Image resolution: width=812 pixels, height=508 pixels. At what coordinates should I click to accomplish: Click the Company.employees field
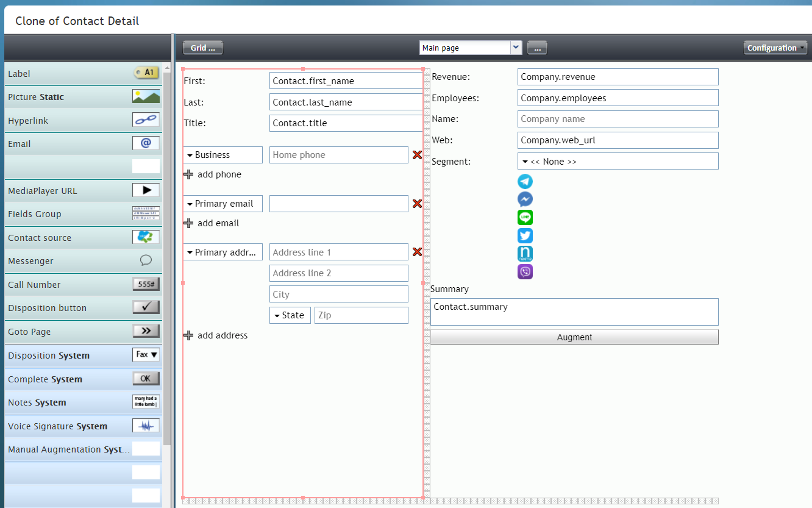click(618, 98)
